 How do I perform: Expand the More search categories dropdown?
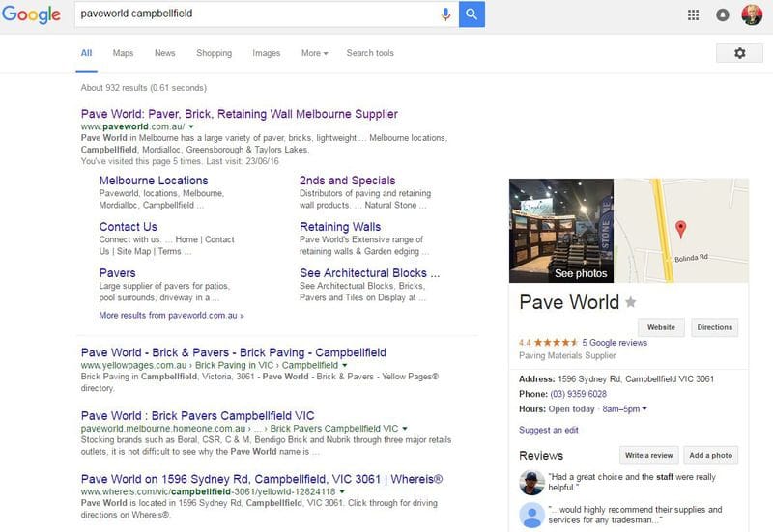click(314, 53)
